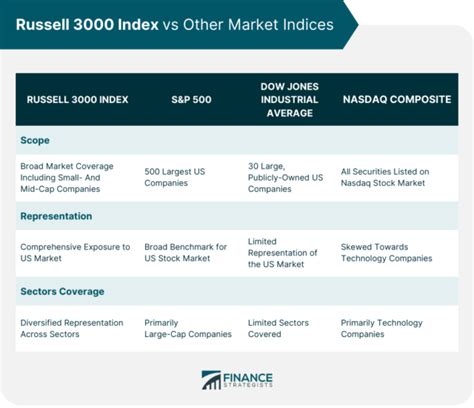Select the Russell 3000 Index column header
Image resolution: width=474 pixels, height=408 pixels.
point(78,100)
